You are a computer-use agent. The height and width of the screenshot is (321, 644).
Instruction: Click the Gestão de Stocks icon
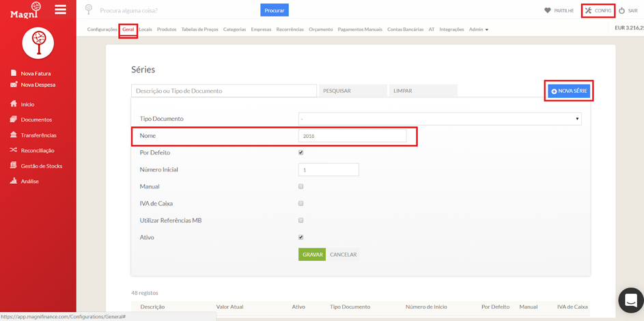[x=13, y=166]
